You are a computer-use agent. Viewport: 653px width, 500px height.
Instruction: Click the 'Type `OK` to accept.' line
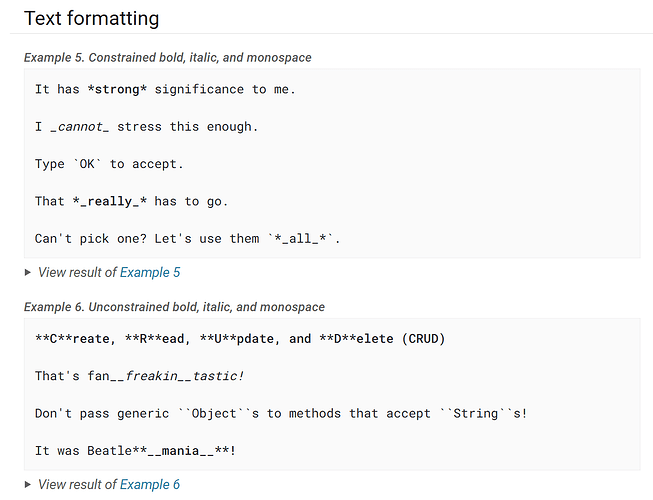(109, 164)
